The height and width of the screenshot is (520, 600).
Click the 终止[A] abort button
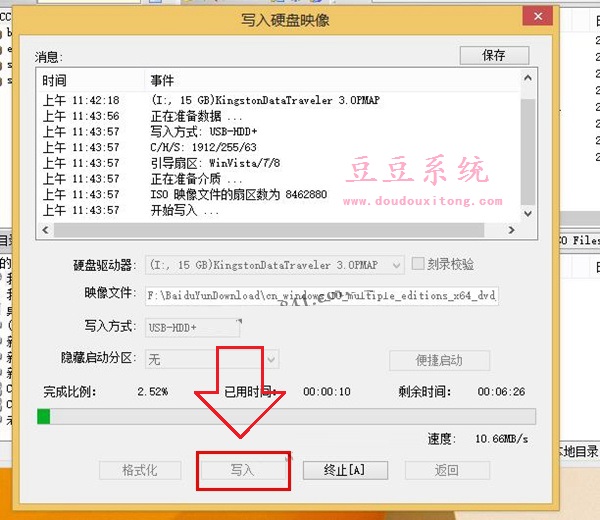pyautogui.click(x=345, y=470)
